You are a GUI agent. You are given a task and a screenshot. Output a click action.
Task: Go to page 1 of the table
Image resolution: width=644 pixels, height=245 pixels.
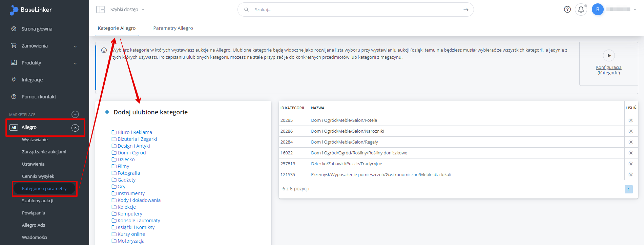click(x=629, y=189)
